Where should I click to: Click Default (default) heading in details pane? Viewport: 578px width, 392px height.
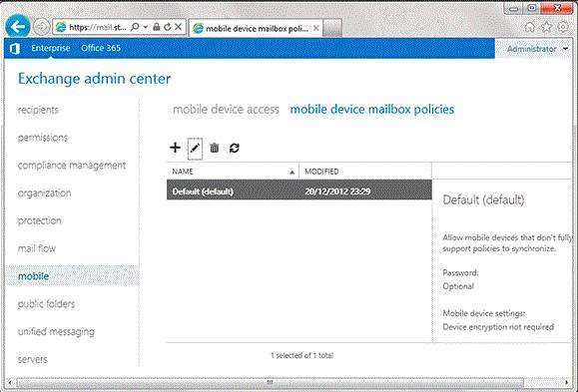483,200
